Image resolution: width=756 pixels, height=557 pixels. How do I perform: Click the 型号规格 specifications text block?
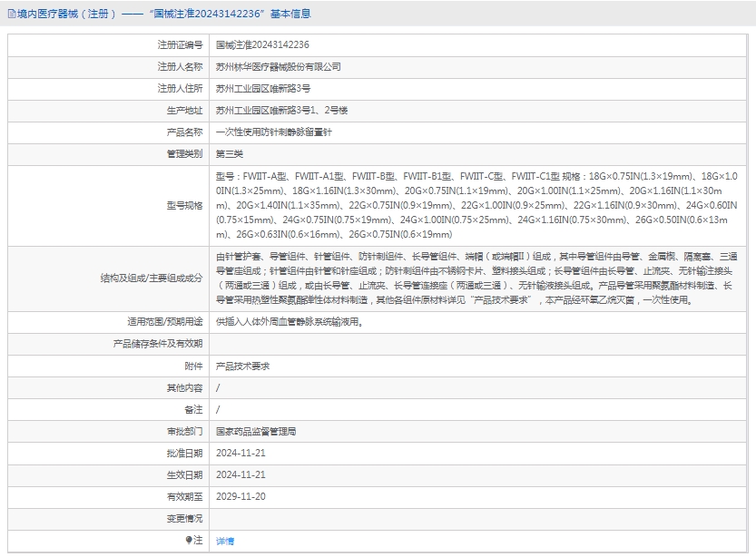[476, 205]
